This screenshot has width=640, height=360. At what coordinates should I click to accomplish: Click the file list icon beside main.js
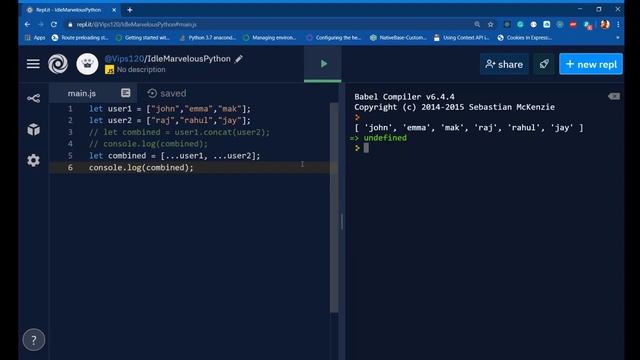tap(126, 93)
